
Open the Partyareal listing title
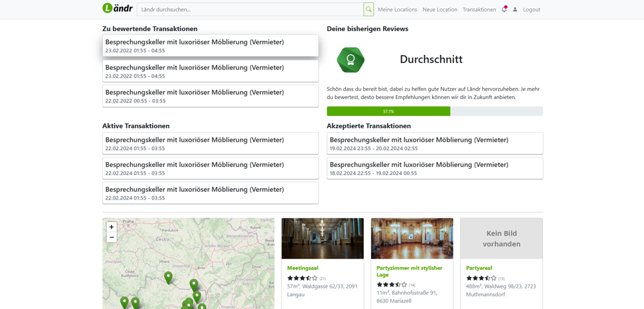479,268
